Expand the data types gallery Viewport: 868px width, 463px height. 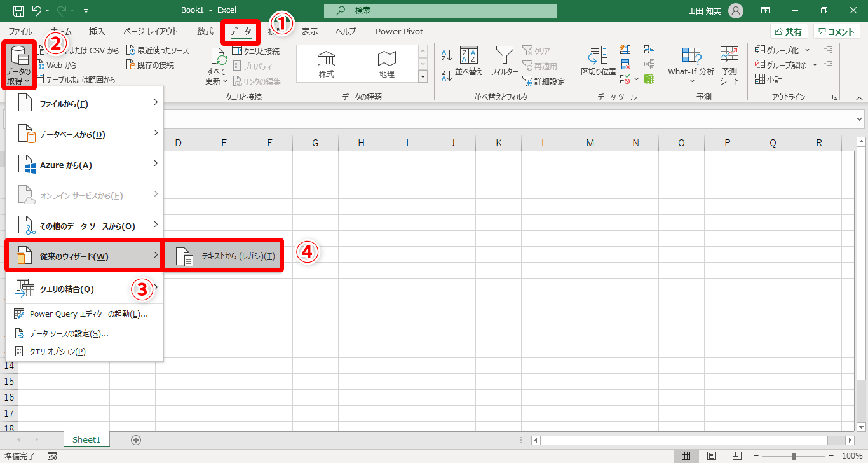[423, 76]
